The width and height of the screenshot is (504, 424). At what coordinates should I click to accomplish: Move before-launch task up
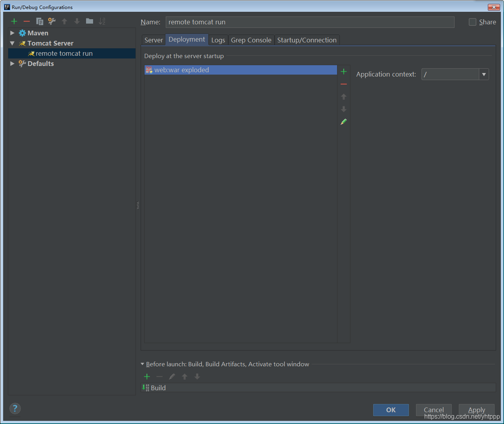185,376
